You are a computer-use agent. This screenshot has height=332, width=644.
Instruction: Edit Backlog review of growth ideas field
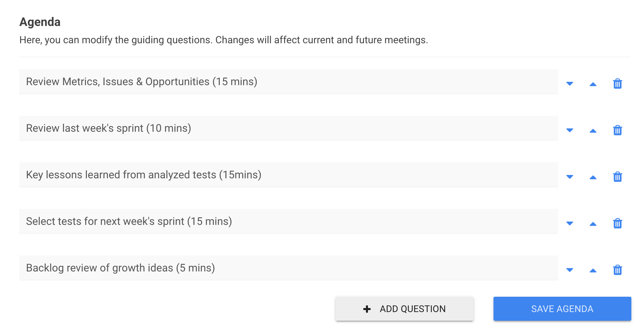click(x=288, y=268)
